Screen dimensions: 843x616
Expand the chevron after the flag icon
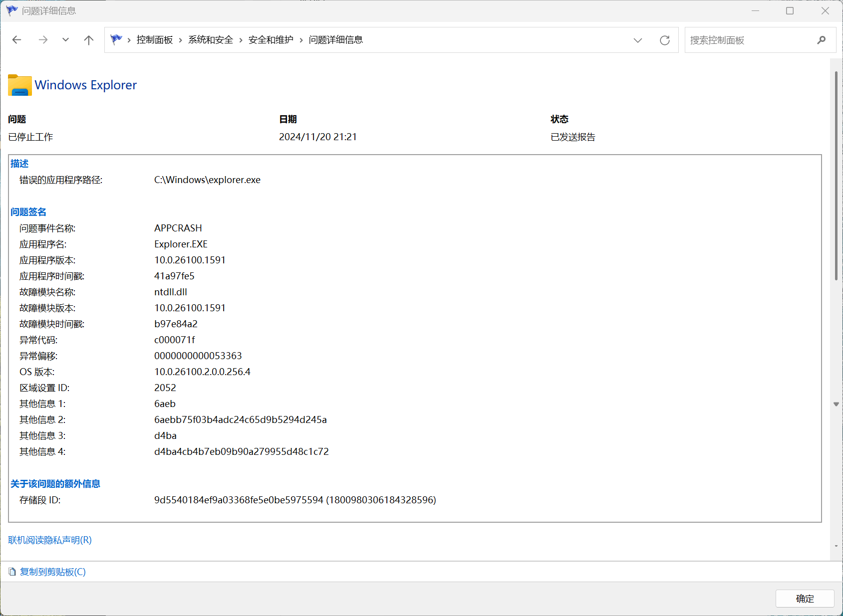pyautogui.click(x=129, y=40)
